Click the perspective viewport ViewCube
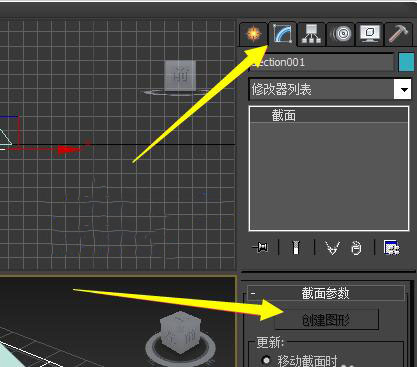 click(x=180, y=333)
